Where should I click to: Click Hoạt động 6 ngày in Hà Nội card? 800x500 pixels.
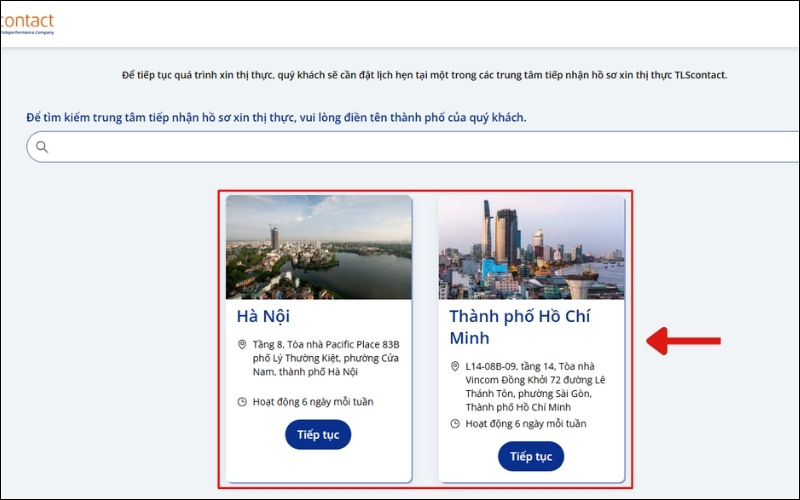(x=313, y=402)
